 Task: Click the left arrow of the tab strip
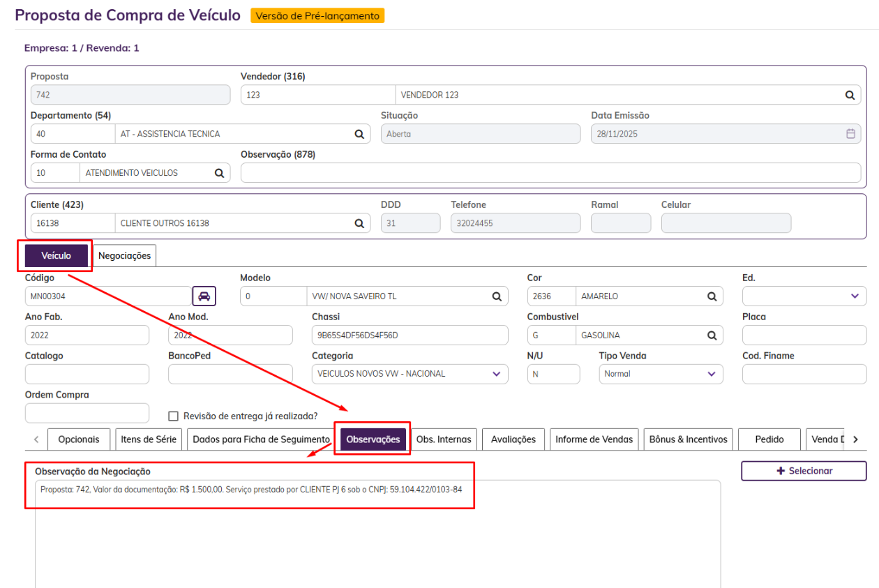pyautogui.click(x=36, y=439)
